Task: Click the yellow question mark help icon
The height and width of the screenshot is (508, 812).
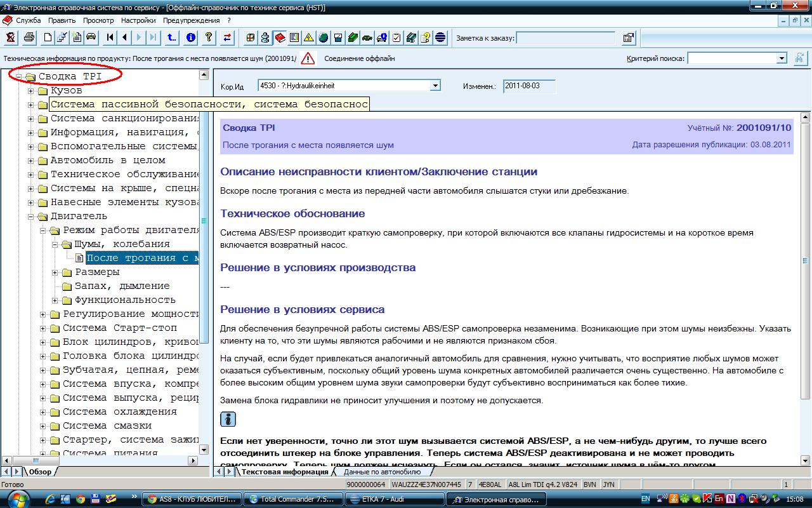Action: [x=208, y=37]
